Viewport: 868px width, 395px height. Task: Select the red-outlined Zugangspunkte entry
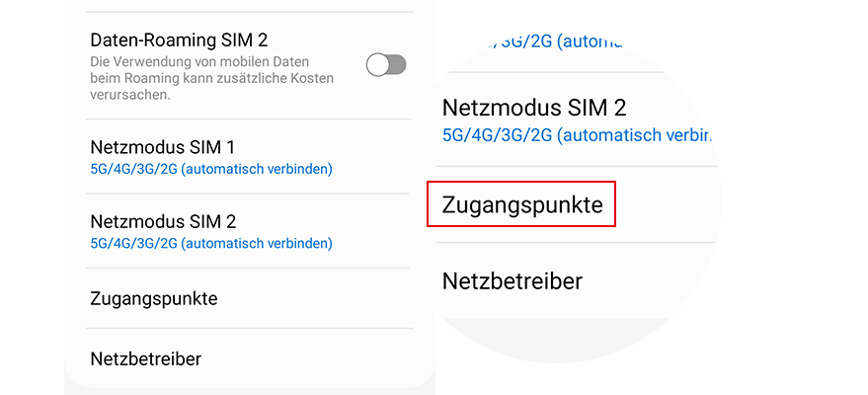[x=520, y=204]
